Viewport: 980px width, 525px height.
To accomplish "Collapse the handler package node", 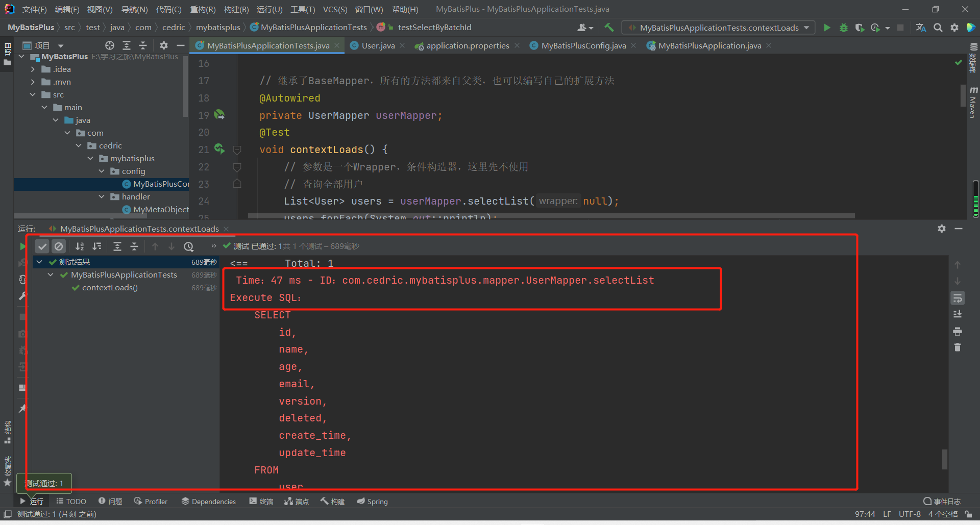I will [x=102, y=197].
